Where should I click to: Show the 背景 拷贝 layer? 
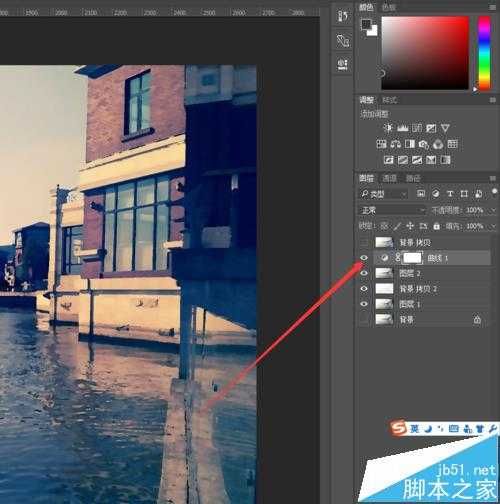coord(364,242)
